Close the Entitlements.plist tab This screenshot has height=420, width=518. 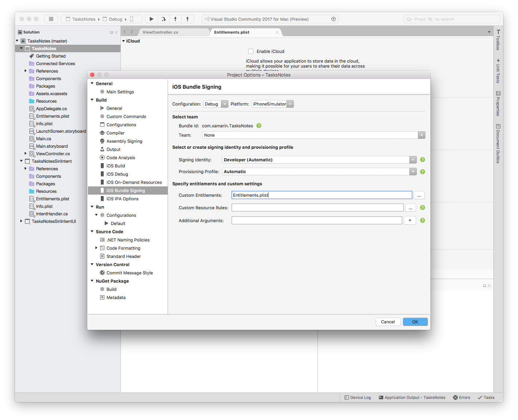(277, 32)
